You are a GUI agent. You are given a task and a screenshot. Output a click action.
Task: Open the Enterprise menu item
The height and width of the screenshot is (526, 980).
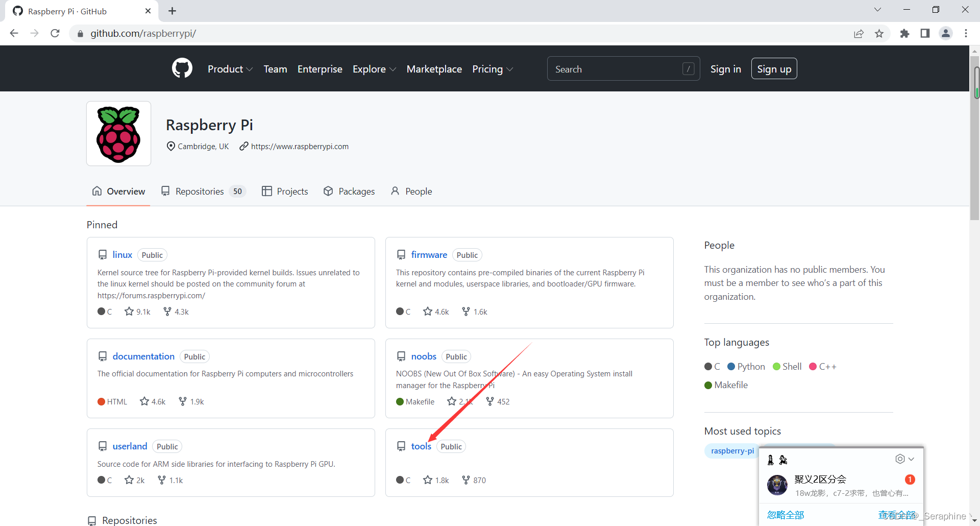pyautogui.click(x=320, y=69)
